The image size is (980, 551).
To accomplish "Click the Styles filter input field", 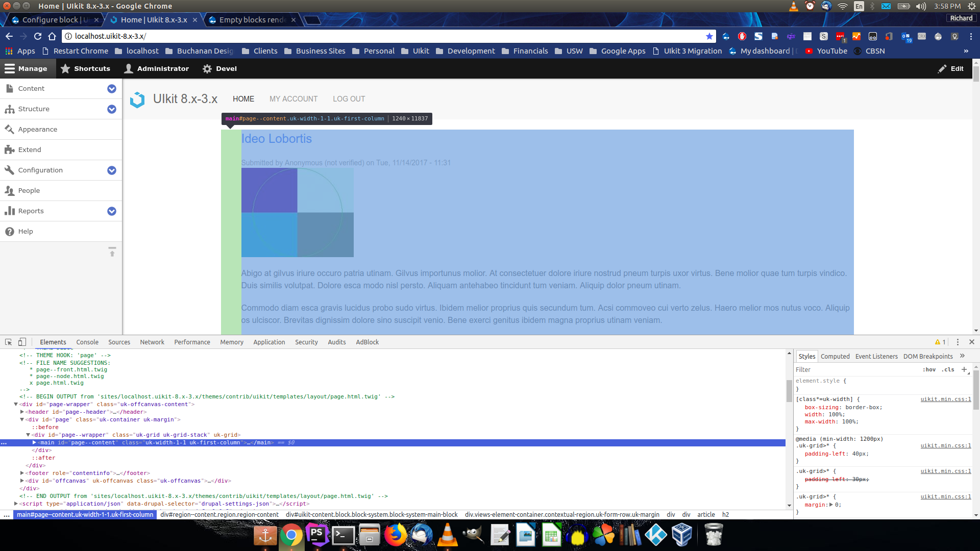I will pos(856,369).
